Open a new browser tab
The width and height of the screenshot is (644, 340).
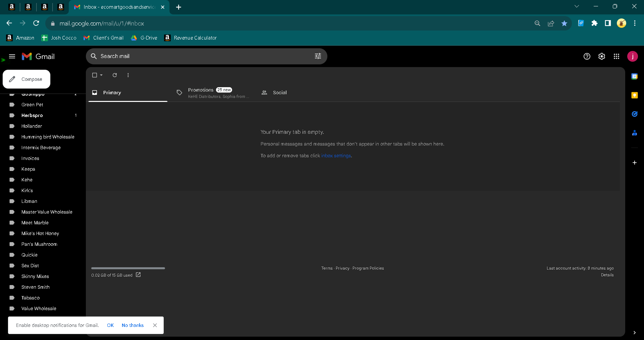tap(179, 7)
